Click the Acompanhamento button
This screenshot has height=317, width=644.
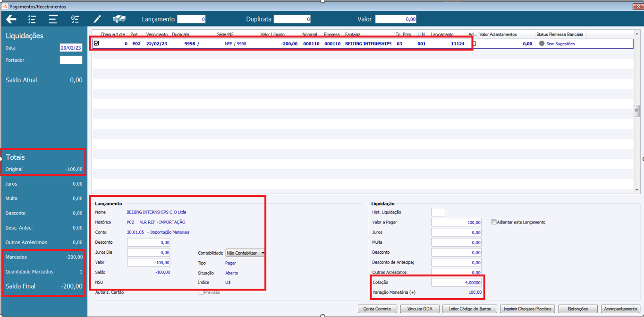click(620, 308)
